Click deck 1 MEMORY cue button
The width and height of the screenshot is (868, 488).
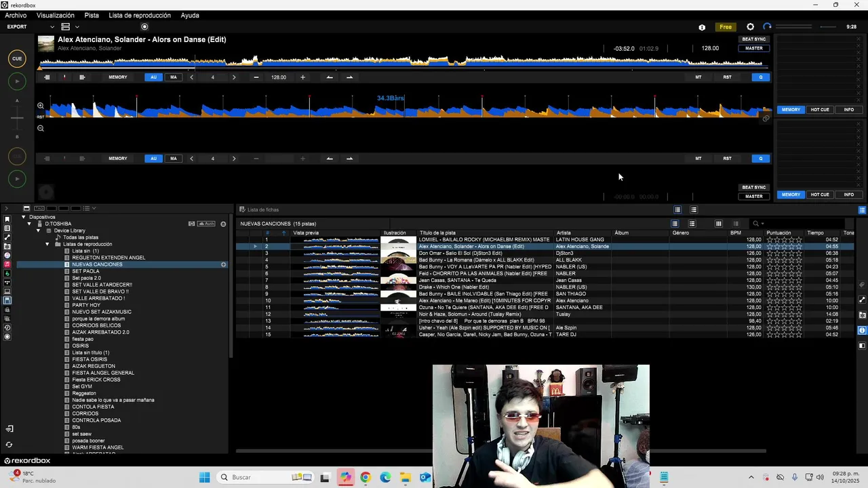pos(118,77)
